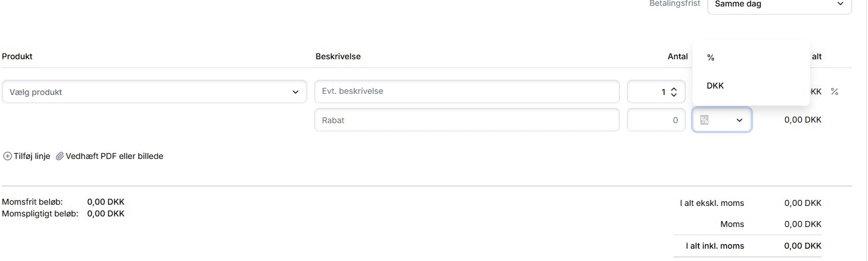Image resolution: width=868 pixels, height=261 pixels.
Task: Collapse the discount type dropdown showing %
Action: tap(721, 120)
